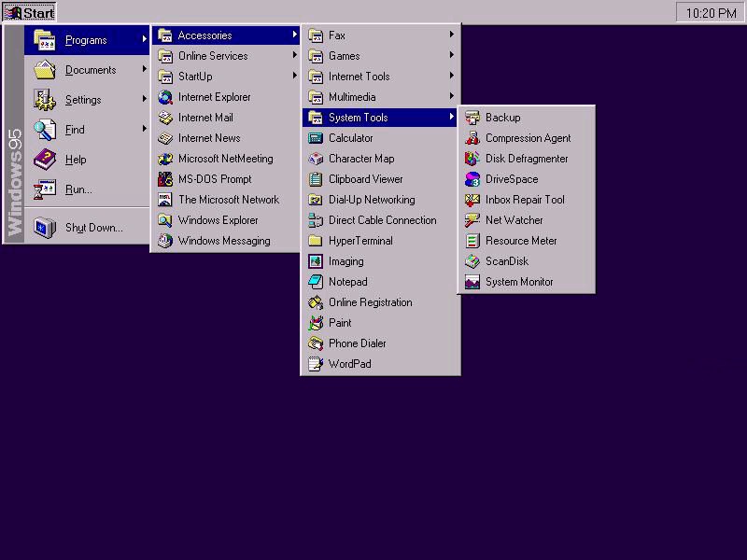Click the Disk Defragmenter icon
This screenshot has width=747, height=560.
point(472,159)
